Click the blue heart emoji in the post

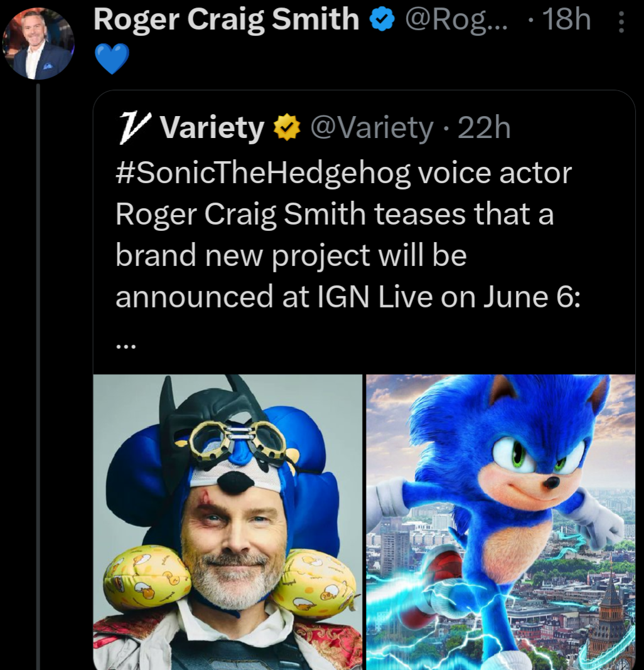111,60
